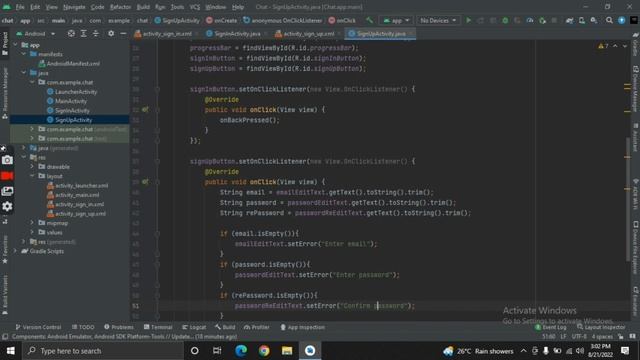Screen dimensions: 640x360
Task: Open the Logcat tool window
Action: point(194,327)
